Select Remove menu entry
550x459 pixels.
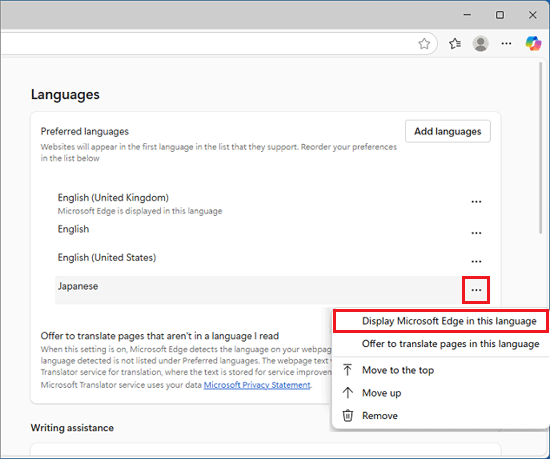[x=440, y=416]
